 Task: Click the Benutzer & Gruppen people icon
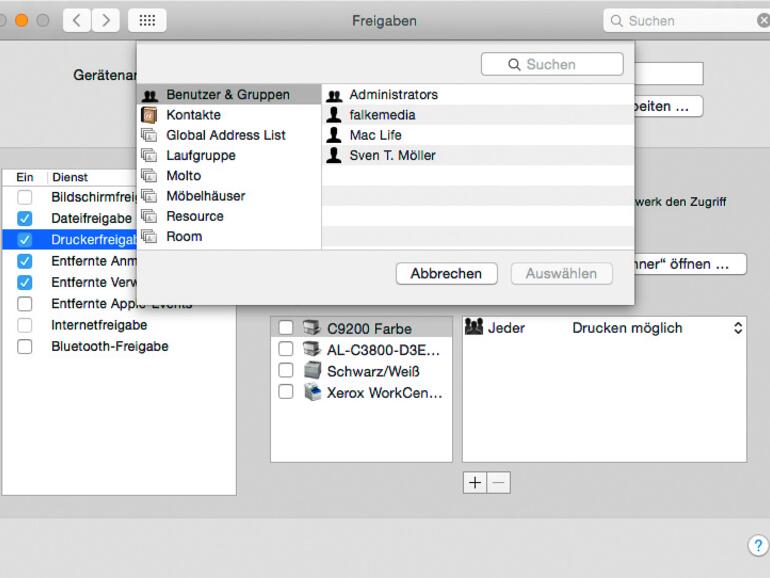point(150,95)
